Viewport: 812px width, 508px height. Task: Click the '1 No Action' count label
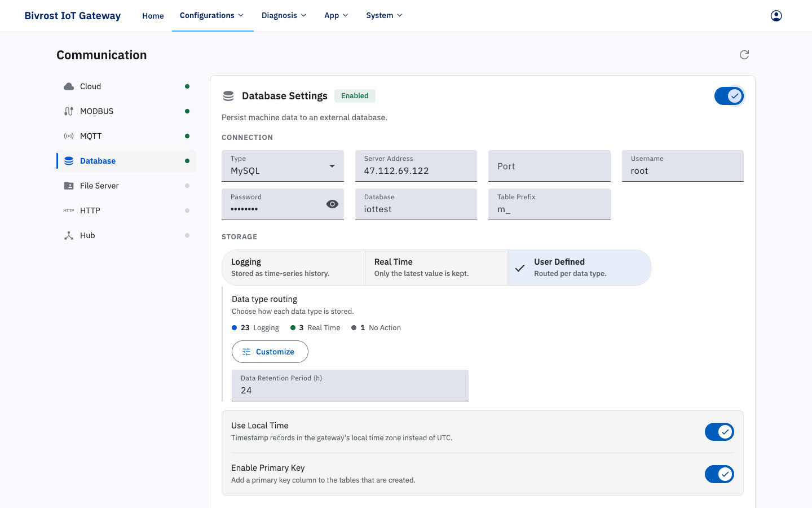click(x=376, y=328)
